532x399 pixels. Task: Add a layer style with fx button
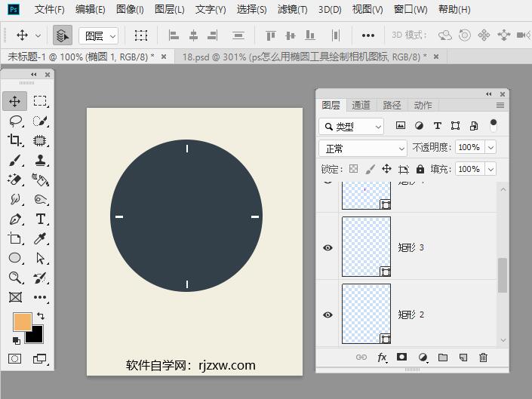[x=382, y=357]
